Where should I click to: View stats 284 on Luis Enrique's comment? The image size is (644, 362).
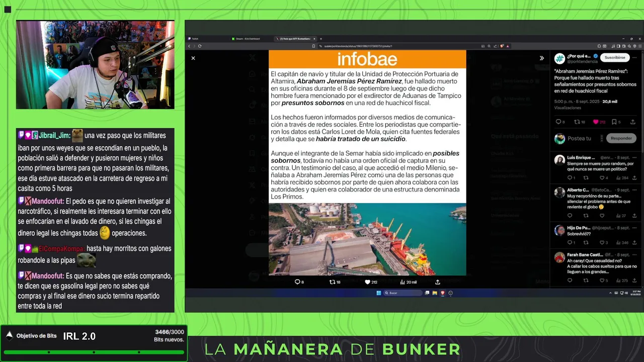(622, 177)
